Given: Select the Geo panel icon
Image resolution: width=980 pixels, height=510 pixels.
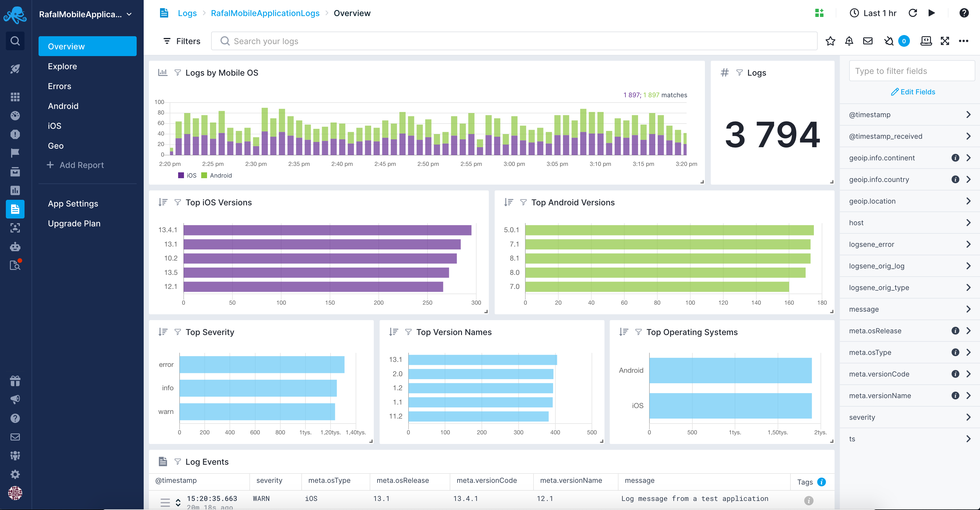Looking at the screenshot, I should coord(55,145).
